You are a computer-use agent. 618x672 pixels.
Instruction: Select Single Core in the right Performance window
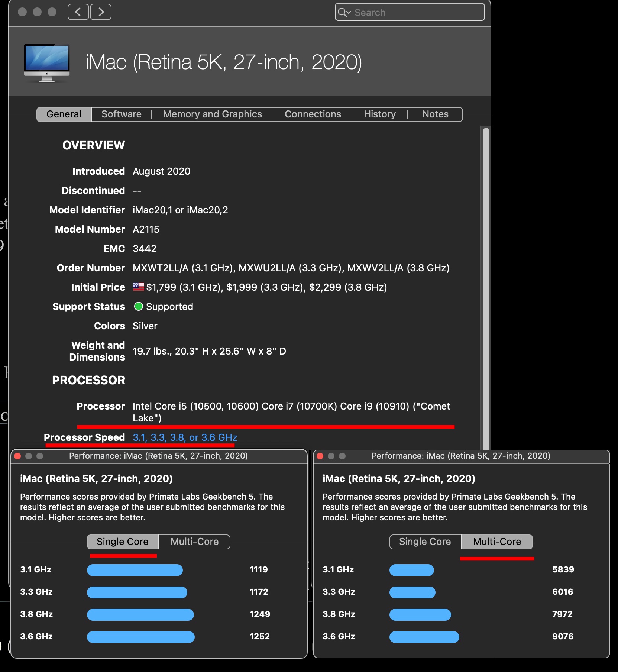tap(425, 542)
